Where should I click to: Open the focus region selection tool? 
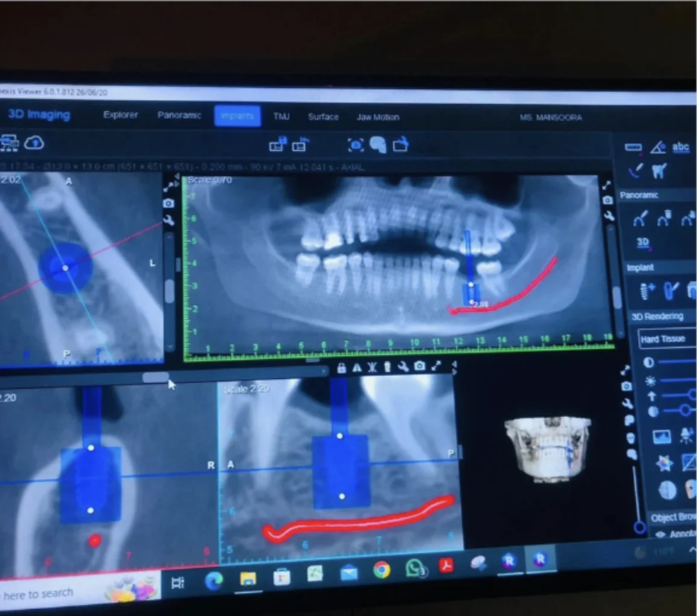click(356, 145)
